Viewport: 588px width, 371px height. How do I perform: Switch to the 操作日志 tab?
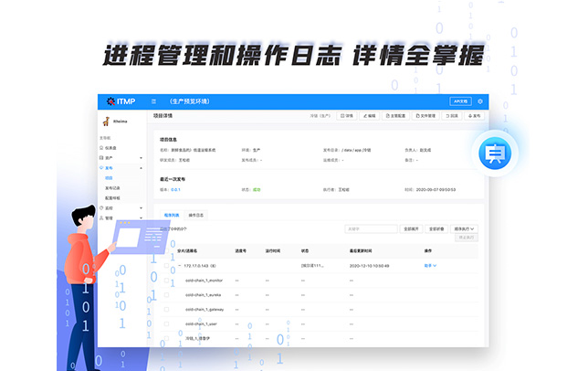tap(196, 215)
